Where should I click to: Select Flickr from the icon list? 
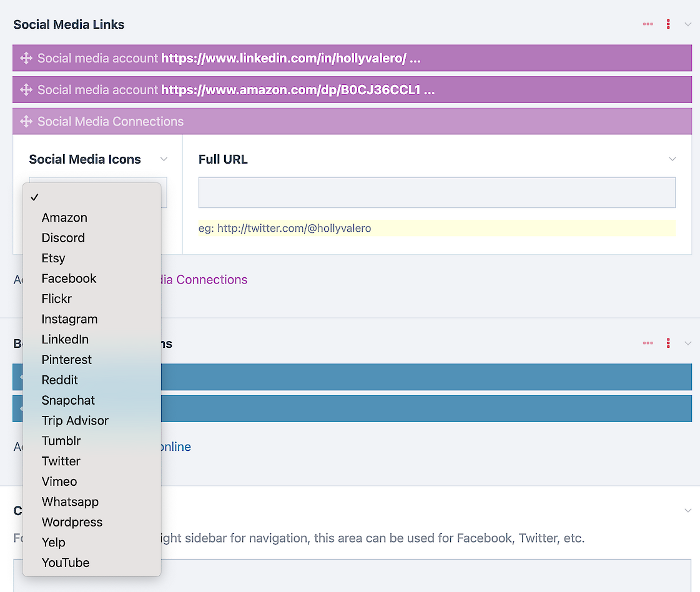92,298
